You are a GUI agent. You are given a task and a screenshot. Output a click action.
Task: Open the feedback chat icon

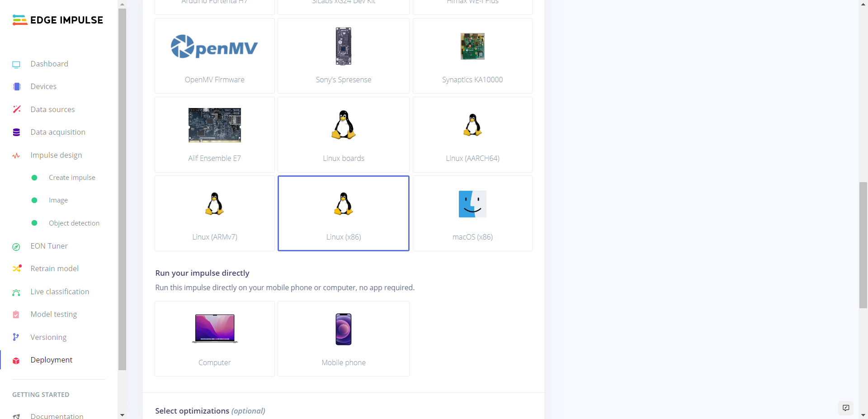(x=846, y=408)
